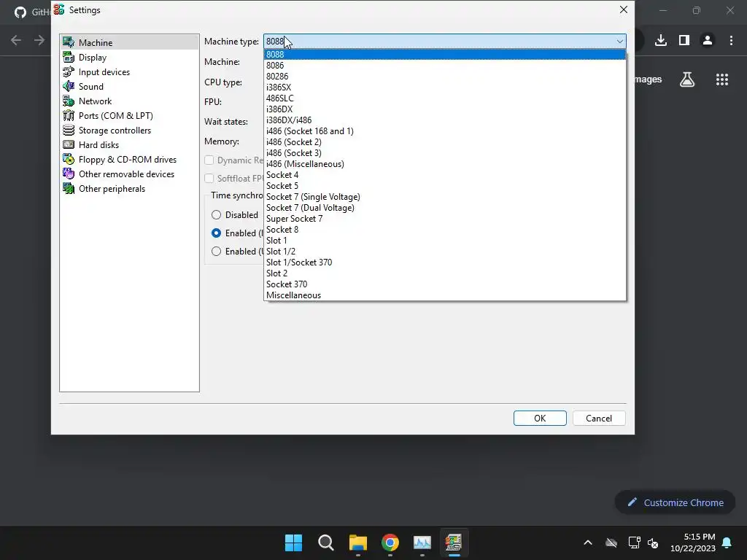Select the i386DX list entry
Viewport: 747px width, 560px height.
444,109
